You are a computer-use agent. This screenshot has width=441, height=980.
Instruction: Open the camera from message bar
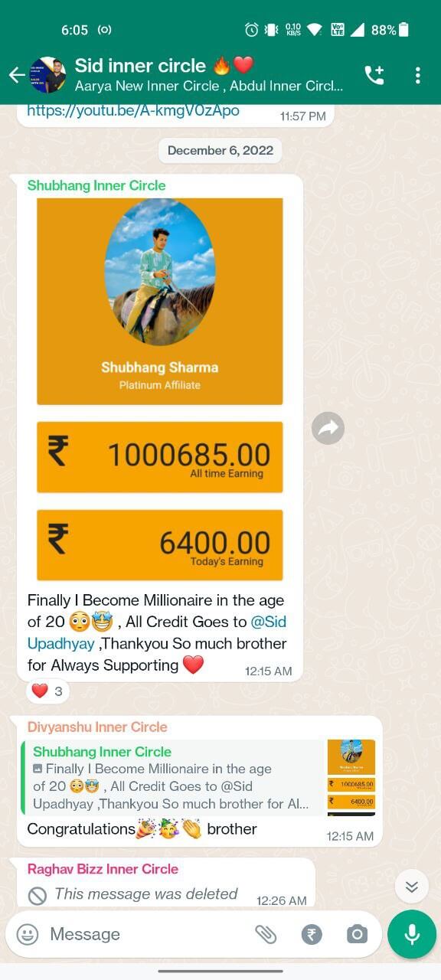tap(357, 934)
